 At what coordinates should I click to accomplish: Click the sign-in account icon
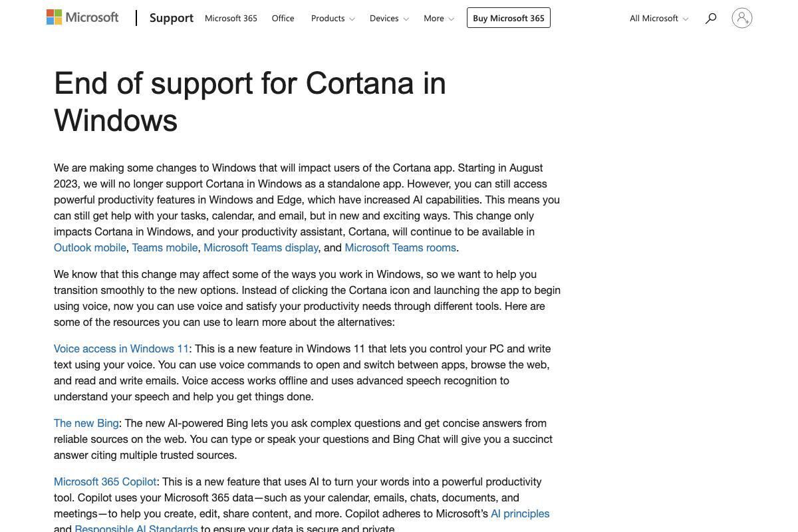tap(741, 18)
